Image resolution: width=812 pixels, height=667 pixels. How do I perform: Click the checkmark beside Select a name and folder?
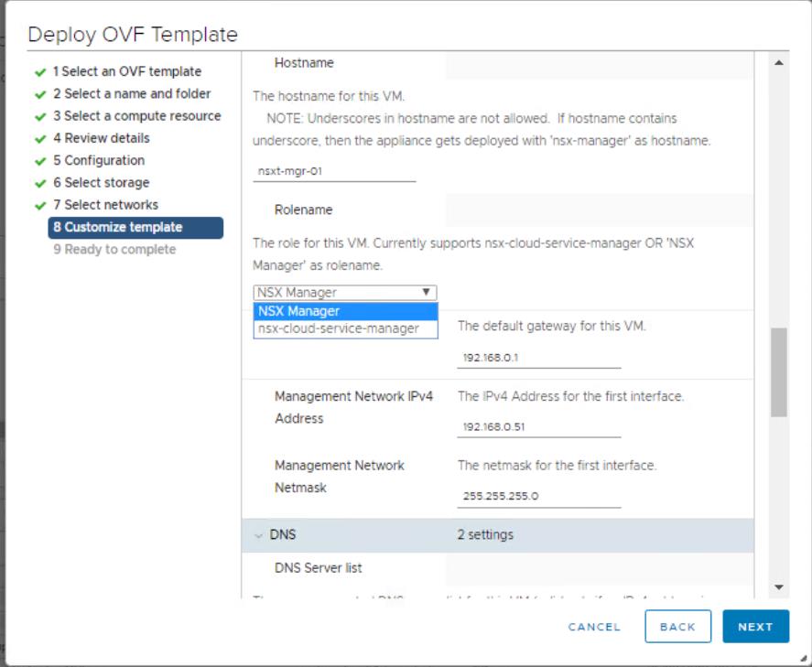click(40, 94)
